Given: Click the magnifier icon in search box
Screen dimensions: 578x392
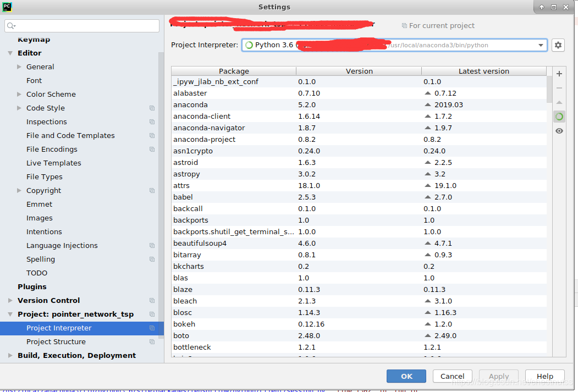Looking at the screenshot, I should 11,26.
